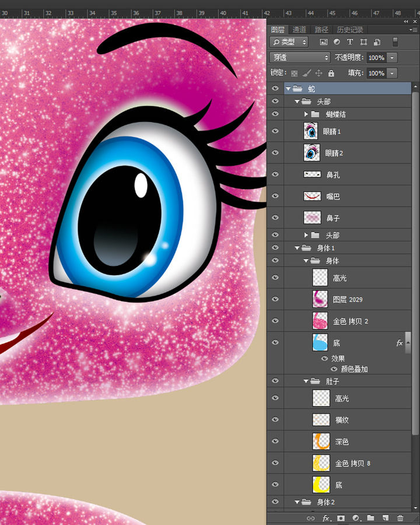The width and height of the screenshot is (420, 525).
Task: Filter for type layers T icon
Action: pyautogui.click(x=350, y=42)
